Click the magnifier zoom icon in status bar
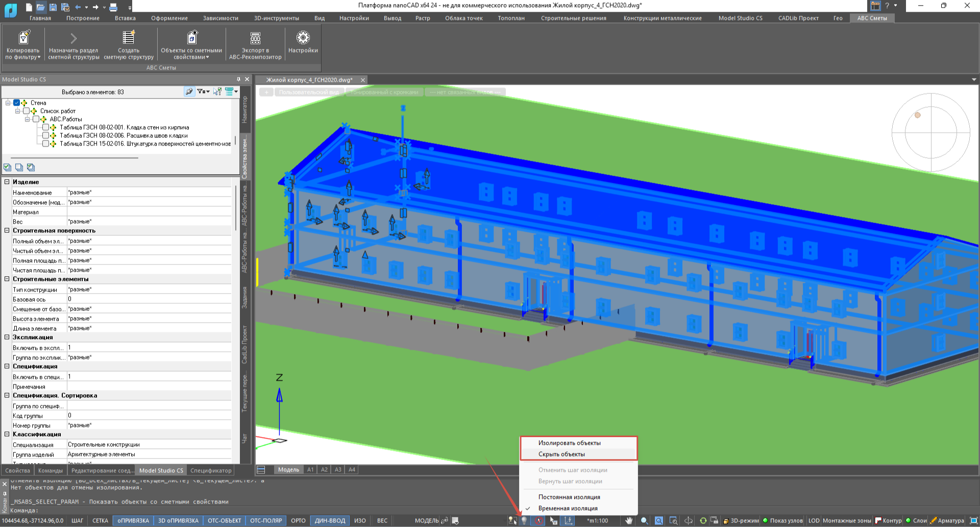The image size is (980, 527). point(644,520)
